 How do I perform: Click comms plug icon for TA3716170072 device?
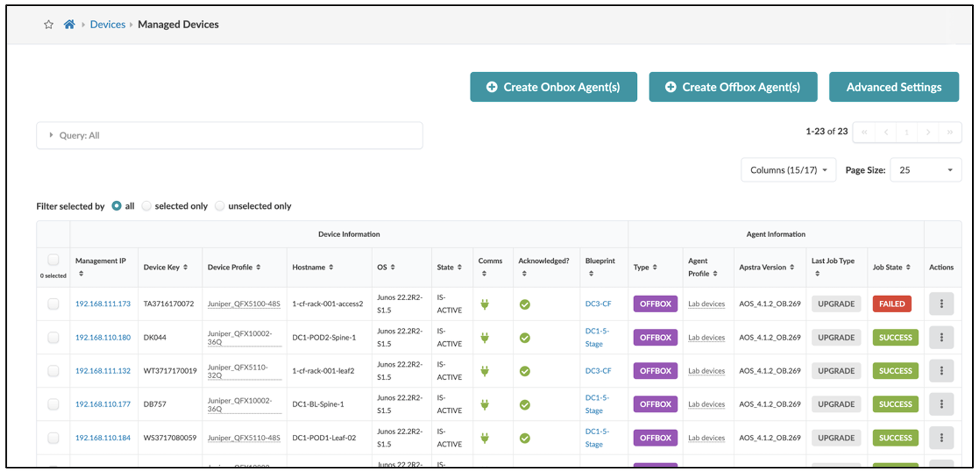(x=484, y=304)
